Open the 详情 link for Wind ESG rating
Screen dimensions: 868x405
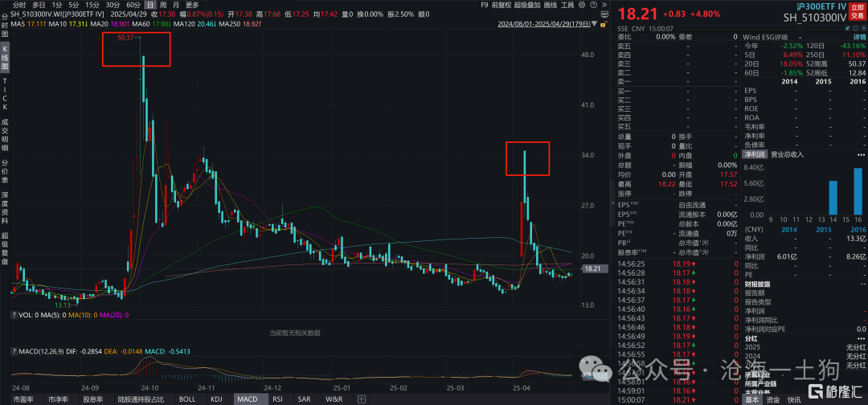pyautogui.click(x=859, y=37)
